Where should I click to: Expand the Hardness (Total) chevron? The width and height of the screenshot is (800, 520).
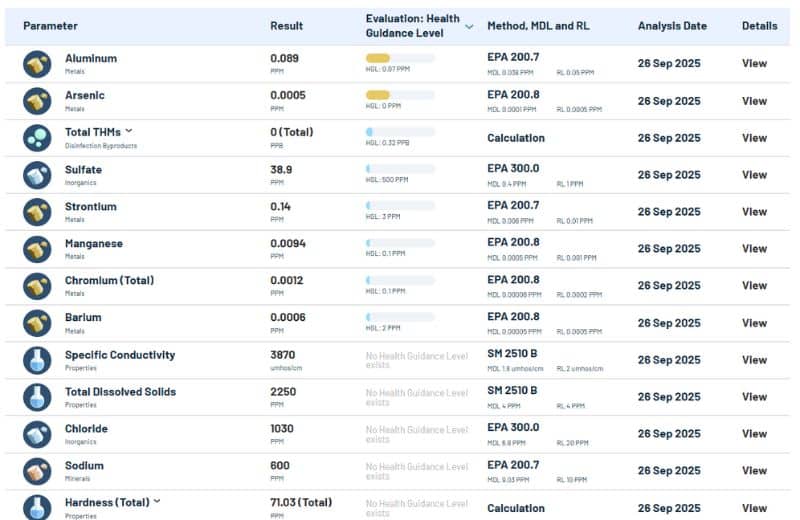(x=157, y=501)
